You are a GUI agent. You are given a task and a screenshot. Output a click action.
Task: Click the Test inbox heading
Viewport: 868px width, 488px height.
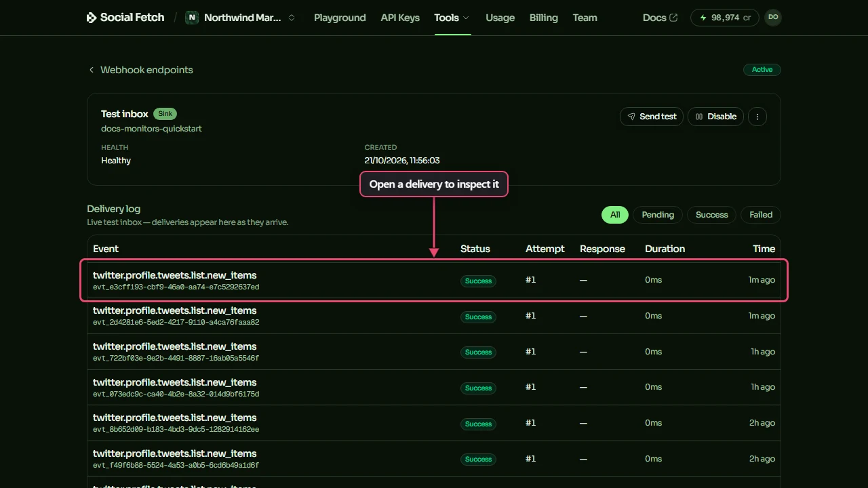pos(124,114)
